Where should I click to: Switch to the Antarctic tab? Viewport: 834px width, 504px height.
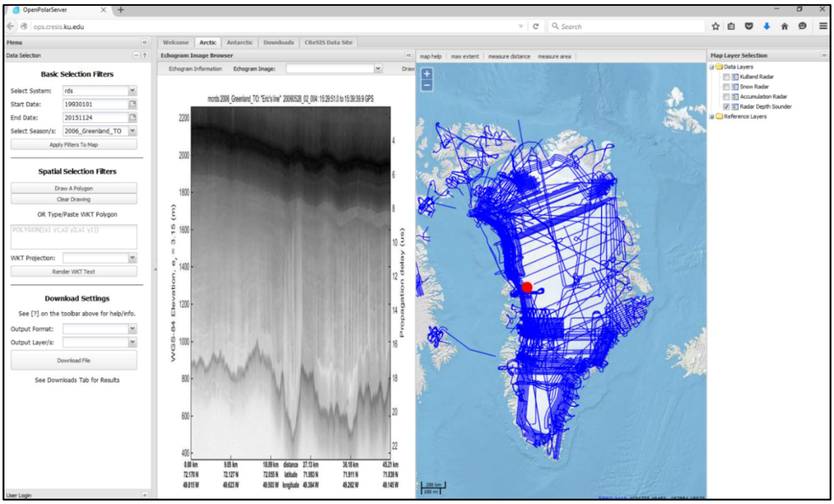240,42
